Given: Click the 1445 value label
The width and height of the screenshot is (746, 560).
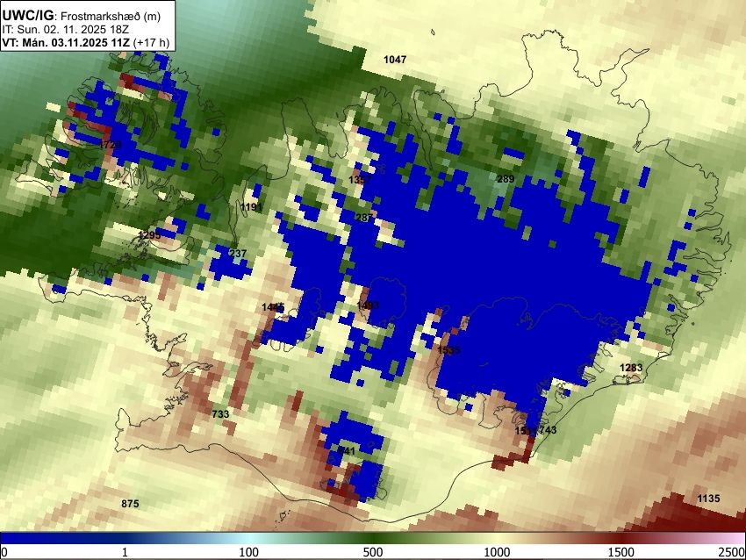Looking at the screenshot, I should point(273,307).
